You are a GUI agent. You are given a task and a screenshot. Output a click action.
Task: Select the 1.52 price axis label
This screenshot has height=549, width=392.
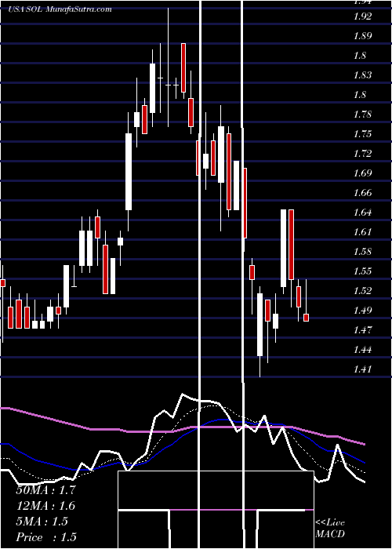point(365,291)
